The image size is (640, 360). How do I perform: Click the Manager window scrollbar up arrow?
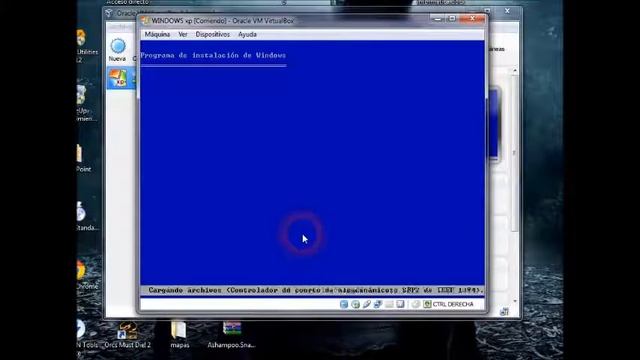(515, 71)
